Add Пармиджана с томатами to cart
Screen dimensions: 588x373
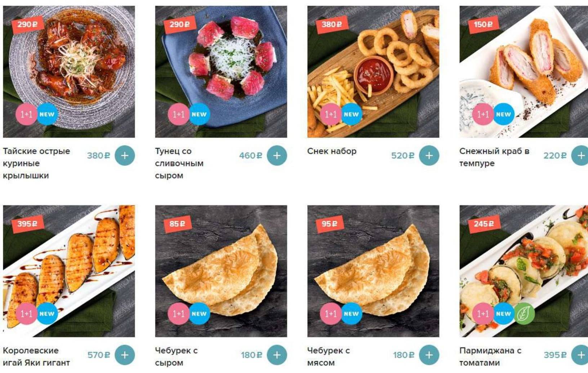coord(580,355)
